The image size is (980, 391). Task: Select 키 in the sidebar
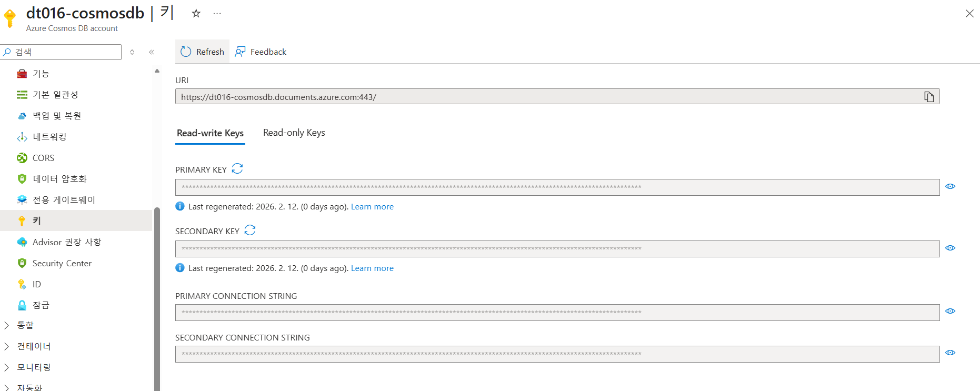click(x=76, y=221)
